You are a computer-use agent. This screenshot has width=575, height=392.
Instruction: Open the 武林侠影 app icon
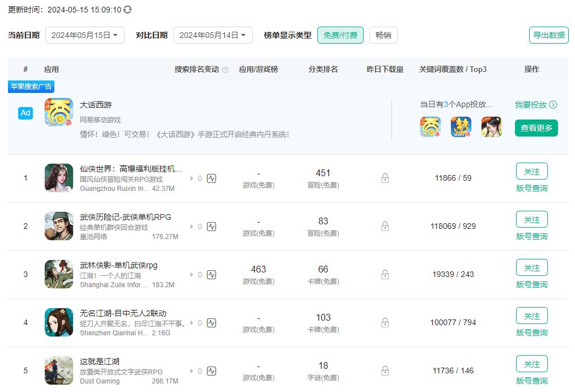59,274
